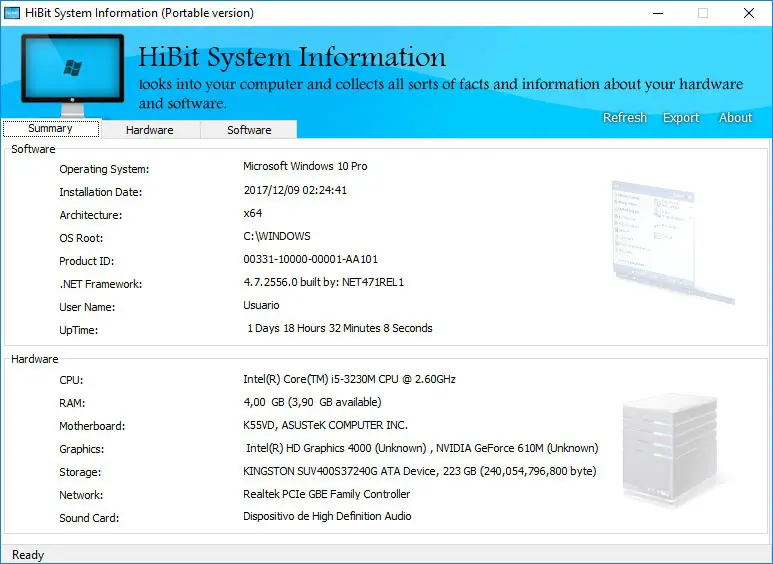The height and width of the screenshot is (564, 773).
Task: Click the 'OS Root:' label
Action: tap(81, 238)
